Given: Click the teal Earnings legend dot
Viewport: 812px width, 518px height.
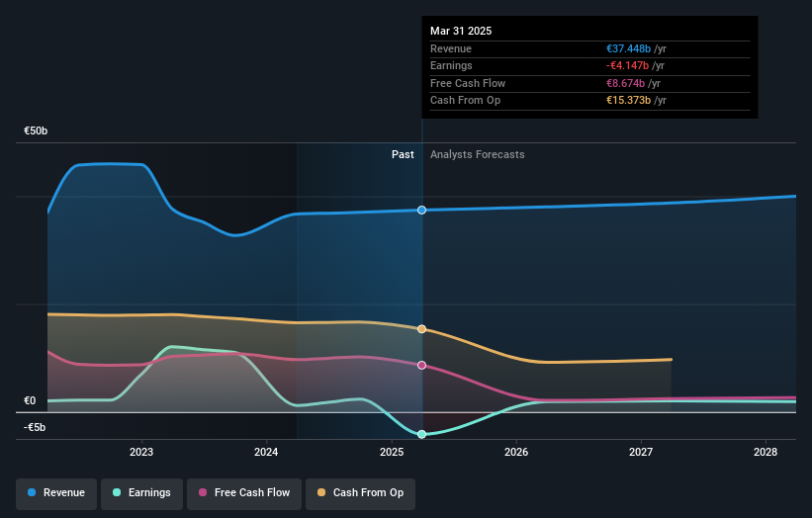Looking at the screenshot, I should [x=117, y=492].
